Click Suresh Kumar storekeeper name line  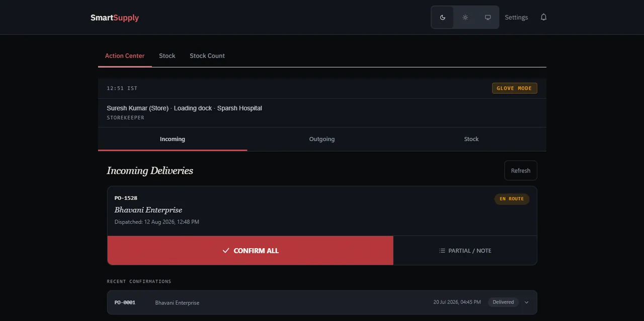click(x=184, y=108)
